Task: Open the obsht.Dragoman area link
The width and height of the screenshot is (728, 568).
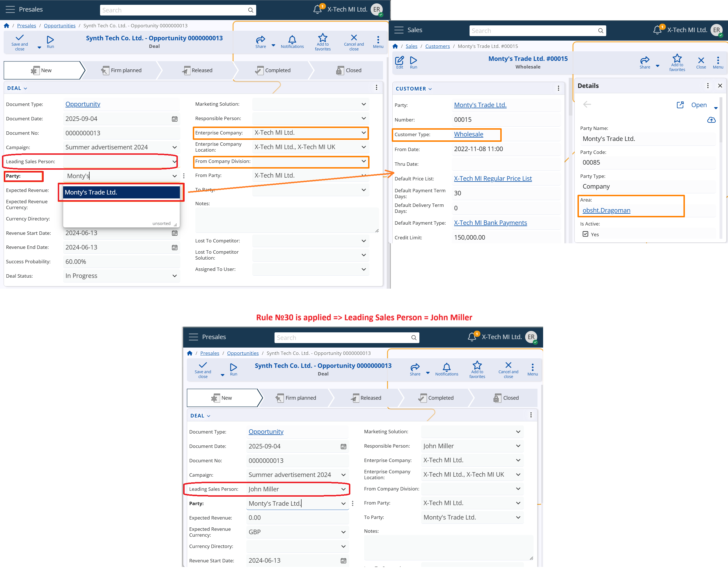Action: [x=606, y=210]
